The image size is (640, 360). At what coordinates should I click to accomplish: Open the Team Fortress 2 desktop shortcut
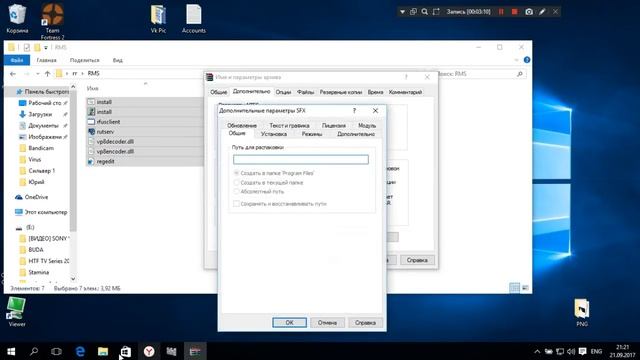coord(53,20)
